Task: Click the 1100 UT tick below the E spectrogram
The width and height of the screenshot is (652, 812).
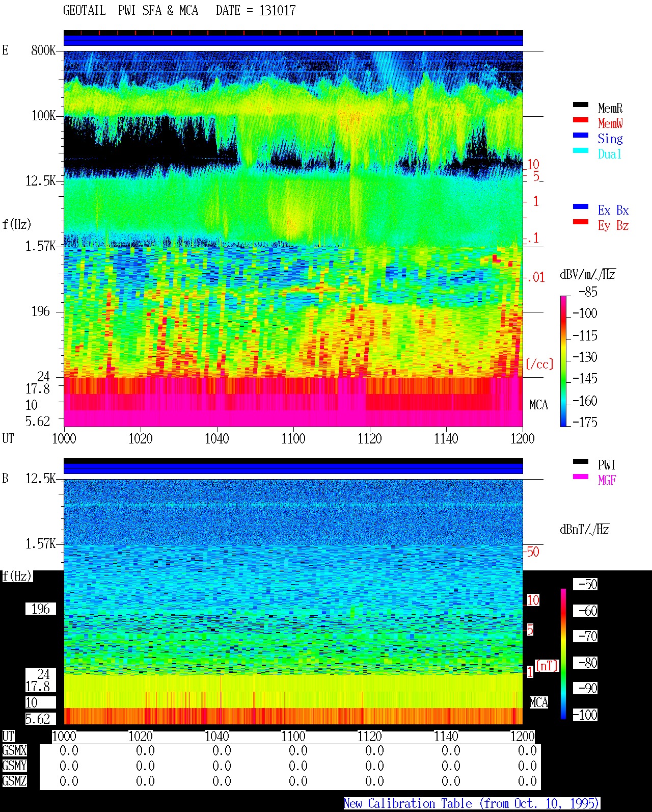Action: point(293,438)
